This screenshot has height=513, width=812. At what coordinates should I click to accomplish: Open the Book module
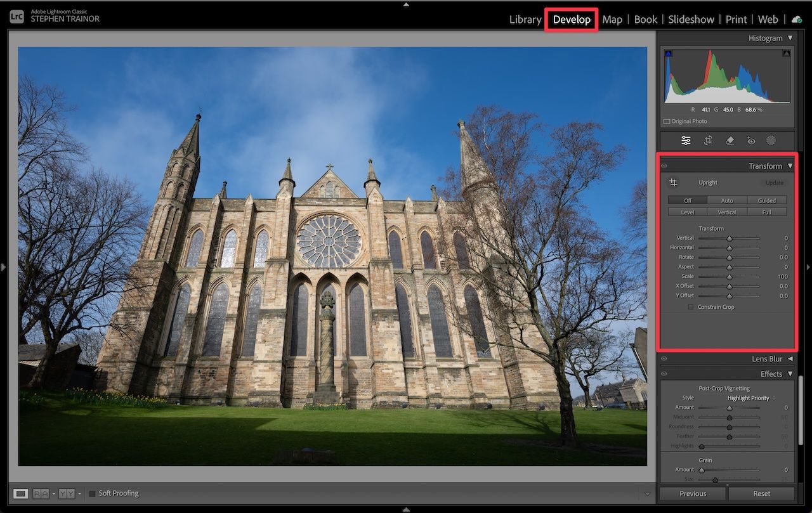(646, 20)
